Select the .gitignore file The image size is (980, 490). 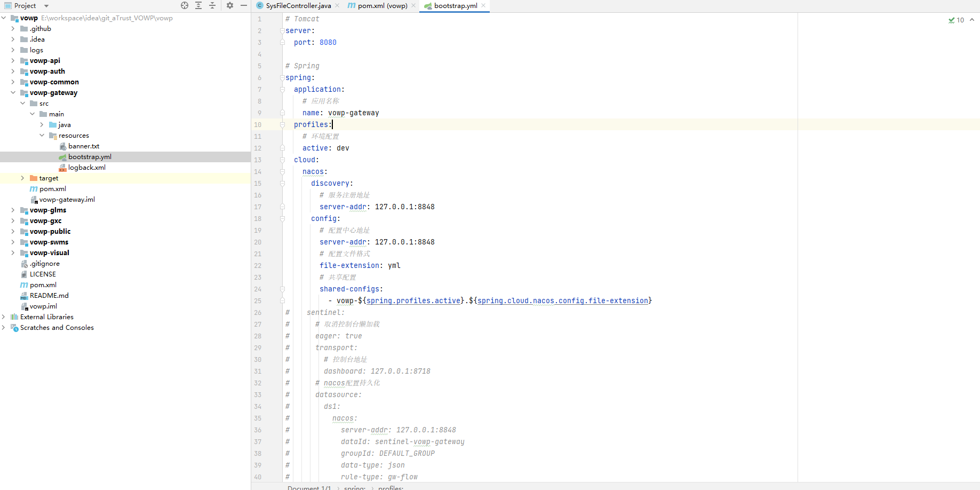(x=45, y=263)
